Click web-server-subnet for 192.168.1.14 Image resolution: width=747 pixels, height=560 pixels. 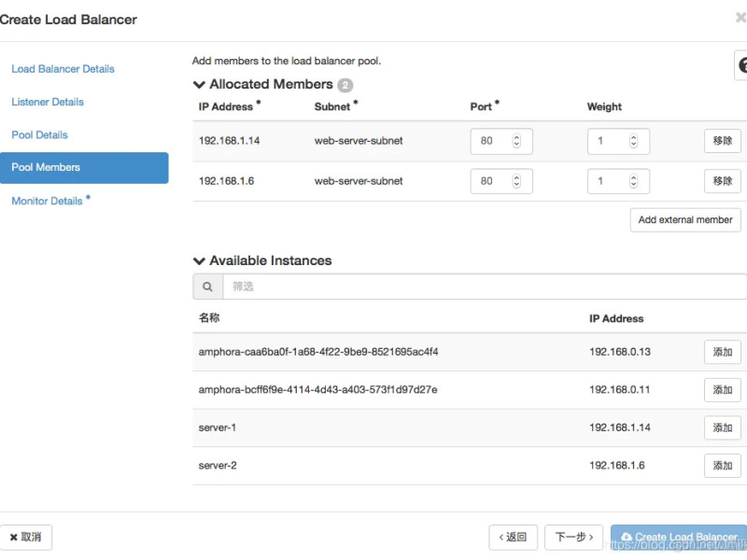pos(359,141)
